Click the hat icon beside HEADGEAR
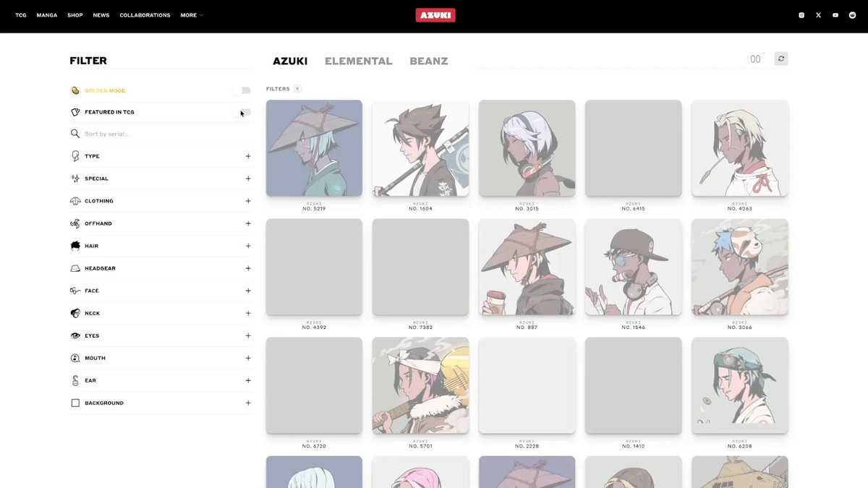This screenshot has width=868, height=488. pyautogui.click(x=75, y=268)
